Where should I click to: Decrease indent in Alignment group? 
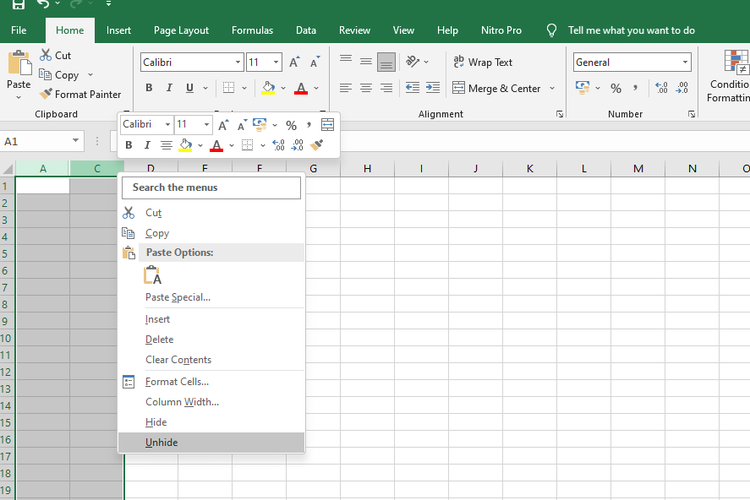[412, 88]
